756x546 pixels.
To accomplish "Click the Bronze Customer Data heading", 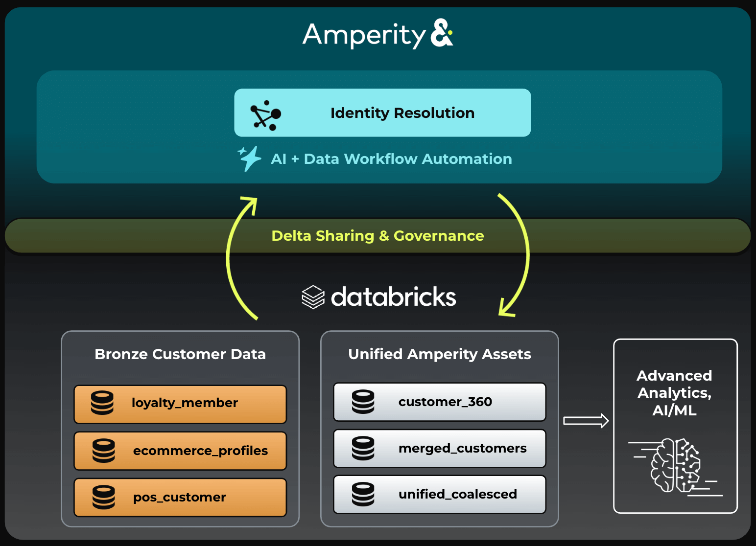I will 180,354.
